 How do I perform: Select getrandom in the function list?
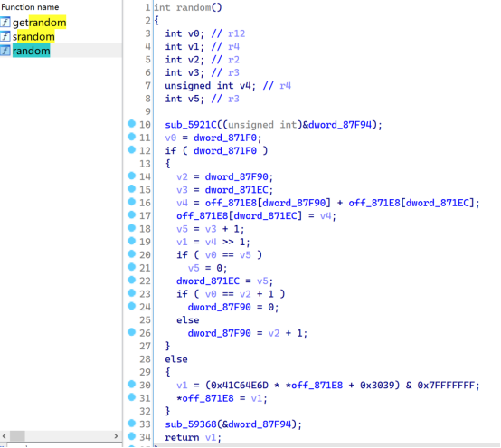coord(39,23)
